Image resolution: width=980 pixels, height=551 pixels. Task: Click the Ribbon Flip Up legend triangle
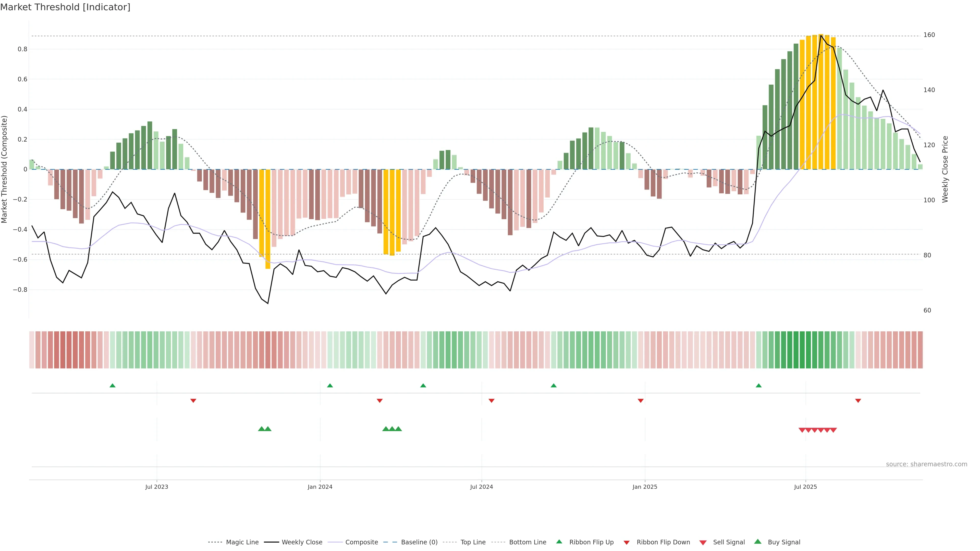[x=559, y=542]
